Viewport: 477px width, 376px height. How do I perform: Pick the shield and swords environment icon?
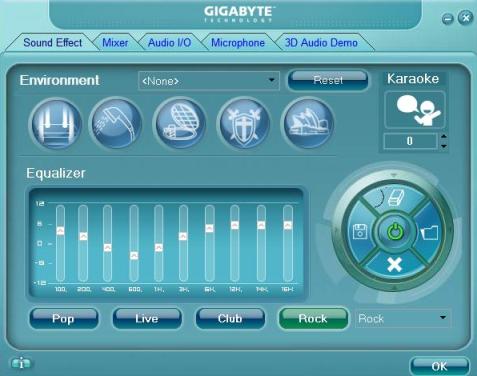point(244,123)
